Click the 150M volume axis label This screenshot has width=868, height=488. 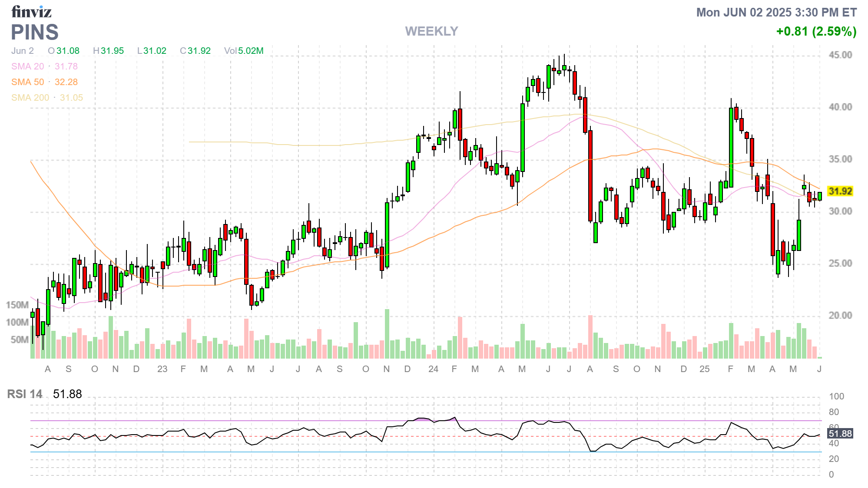click(x=17, y=305)
